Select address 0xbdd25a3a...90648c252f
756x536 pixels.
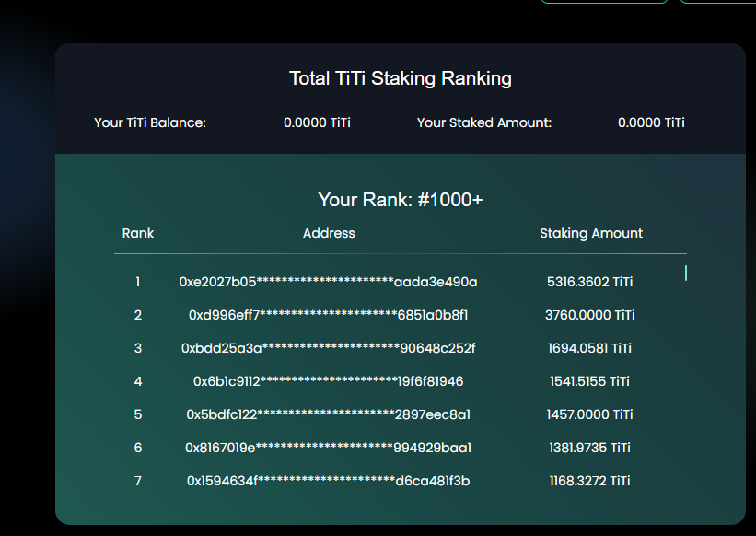pyautogui.click(x=329, y=348)
